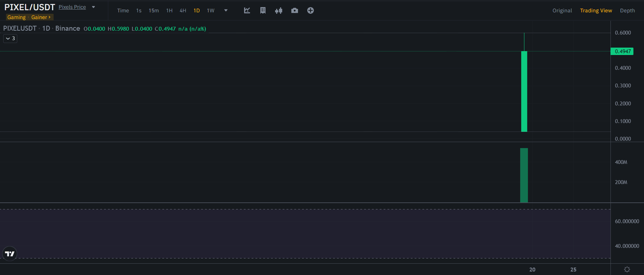Open chart settings gear at bottom right
The width and height of the screenshot is (644, 275).
tap(627, 269)
